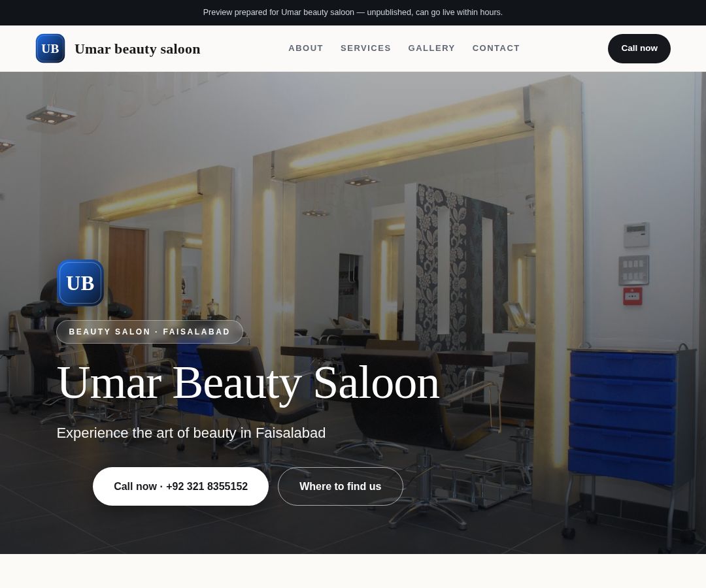Click the Beauty Salon · Faisalabad pill
The height and width of the screenshot is (588, 706).
click(x=150, y=332)
